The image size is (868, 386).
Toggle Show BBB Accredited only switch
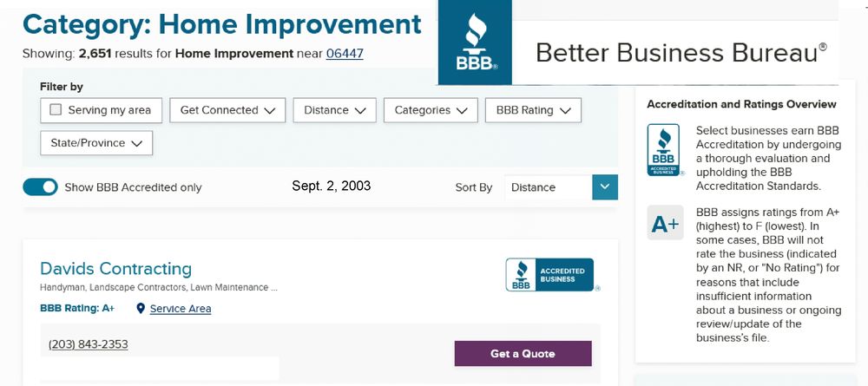click(x=40, y=187)
